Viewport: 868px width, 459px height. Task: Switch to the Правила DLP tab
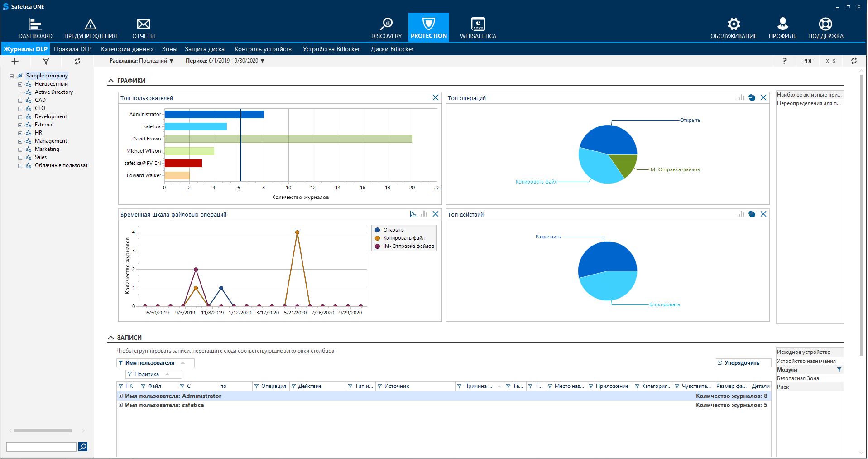point(72,49)
